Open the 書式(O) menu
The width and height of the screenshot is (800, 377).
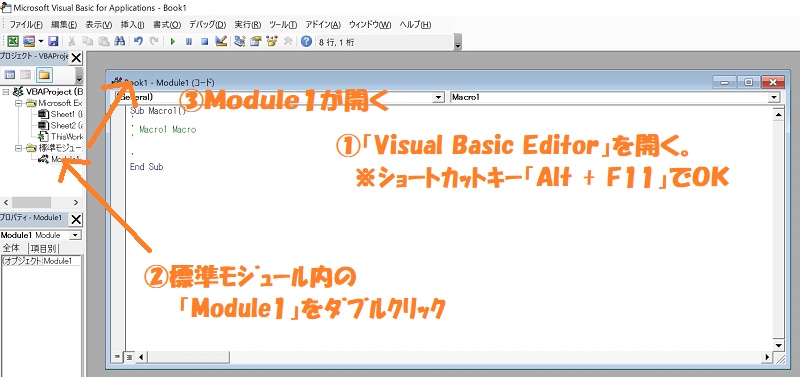pos(167,24)
